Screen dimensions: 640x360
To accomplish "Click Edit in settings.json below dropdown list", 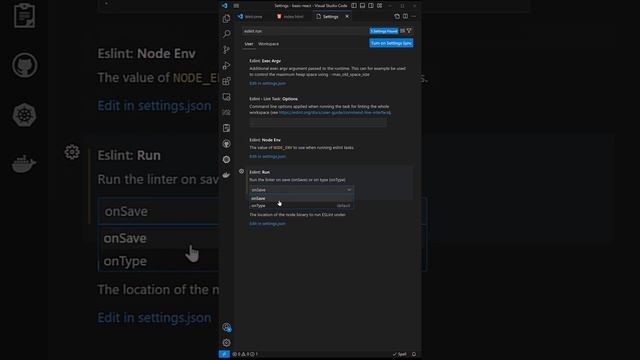I will 267,224.
